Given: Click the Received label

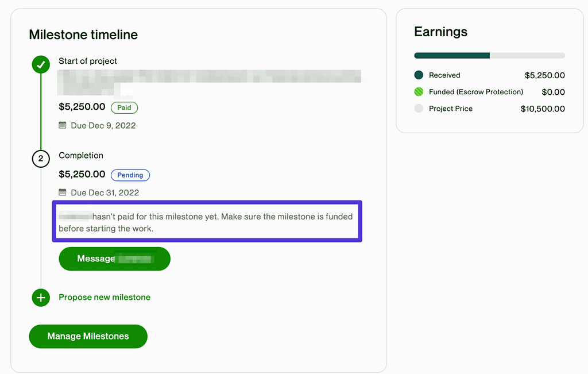Looking at the screenshot, I should click(x=444, y=75).
